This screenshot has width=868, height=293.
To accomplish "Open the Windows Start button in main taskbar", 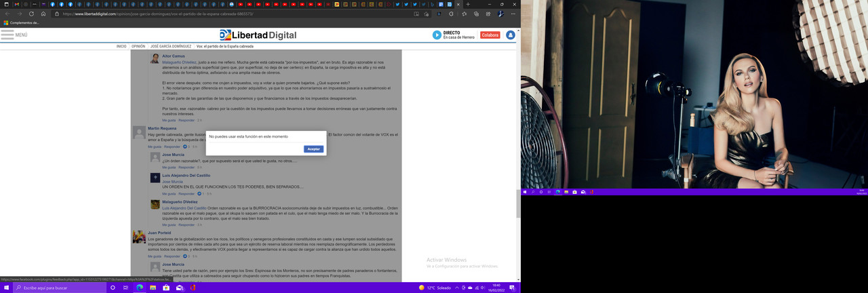I will pos(5,288).
